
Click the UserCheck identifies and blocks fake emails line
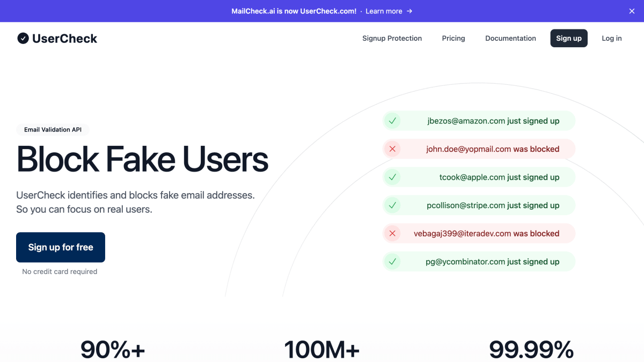pos(136,195)
